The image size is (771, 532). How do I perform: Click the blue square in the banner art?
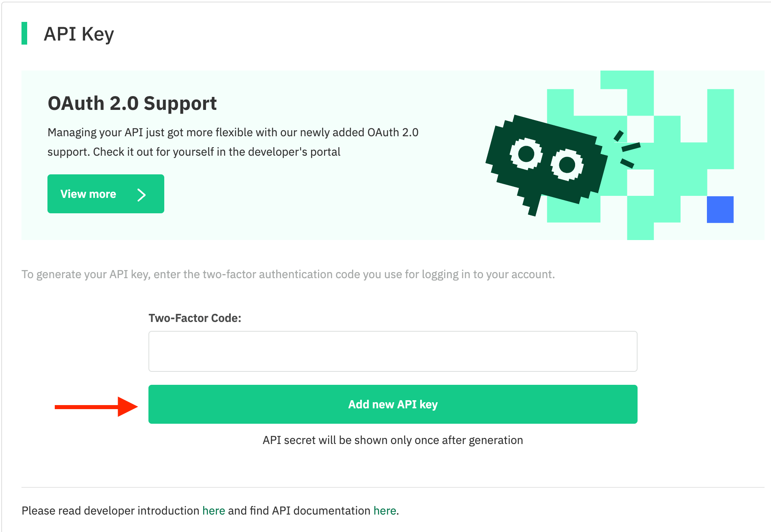click(x=720, y=209)
